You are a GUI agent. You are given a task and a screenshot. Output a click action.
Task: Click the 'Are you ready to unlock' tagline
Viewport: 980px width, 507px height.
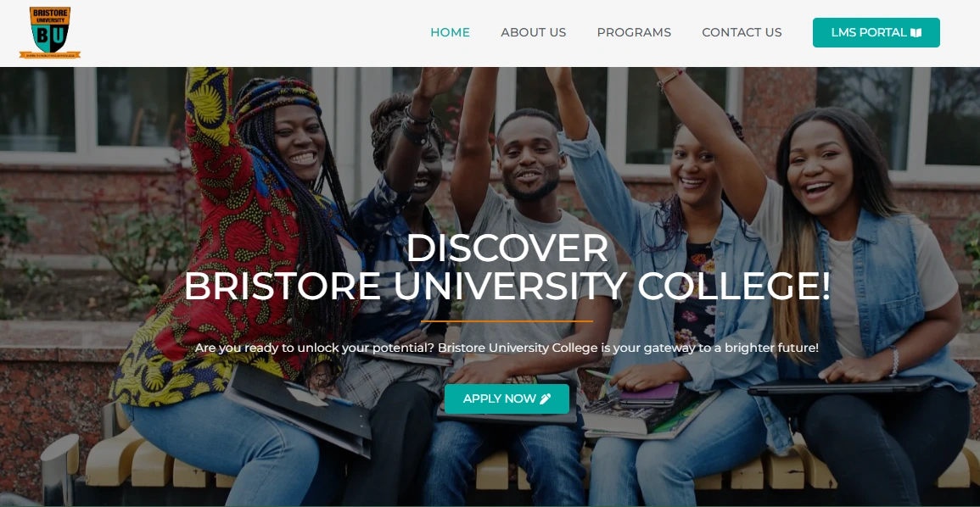click(507, 348)
